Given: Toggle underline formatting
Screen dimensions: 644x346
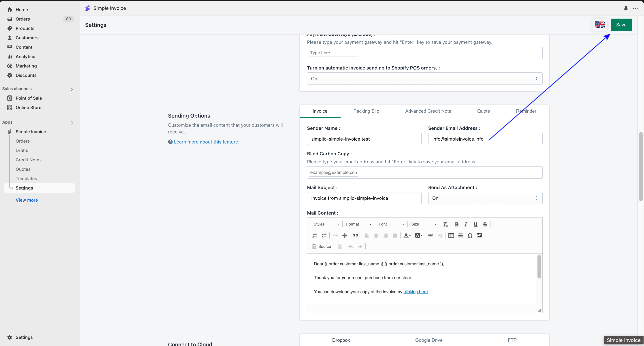Looking at the screenshot, I should coord(475,224).
